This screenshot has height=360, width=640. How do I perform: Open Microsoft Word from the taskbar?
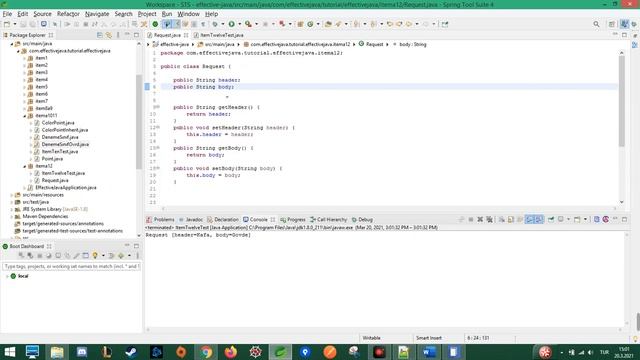[x=429, y=351]
